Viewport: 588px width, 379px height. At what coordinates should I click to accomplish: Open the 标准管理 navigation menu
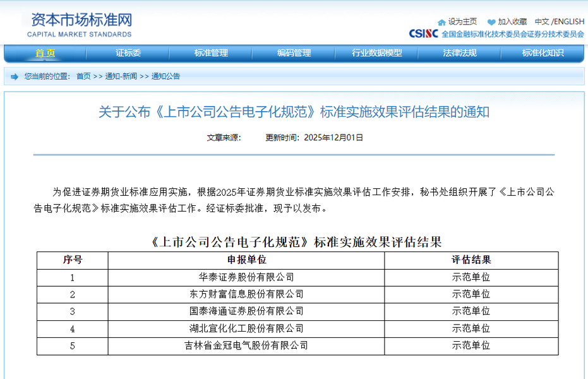click(x=211, y=53)
